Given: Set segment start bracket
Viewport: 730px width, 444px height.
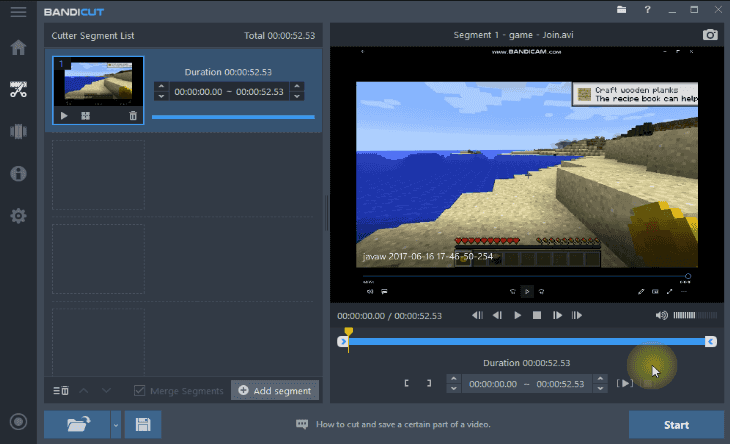Looking at the screenshot, I should point(406,383).
